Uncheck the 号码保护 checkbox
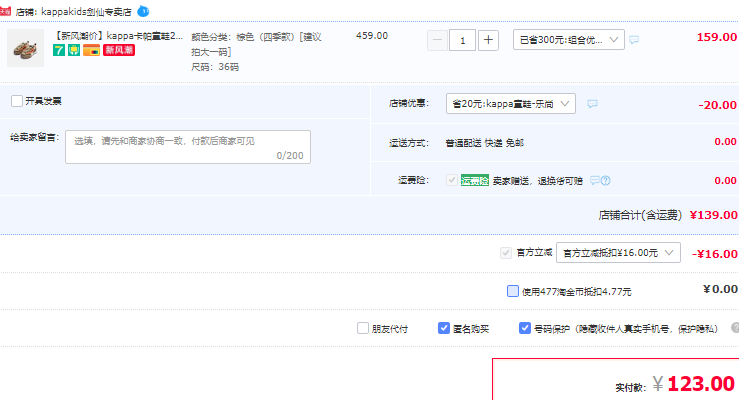This screenshot has height=400, width=739. (x=525, y=328)
